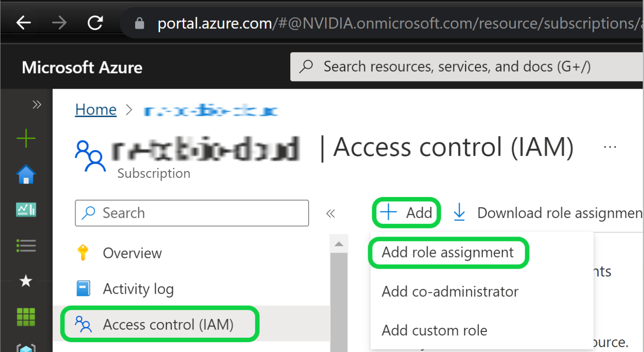The width and height of the screenshot is (644, 352).
Task: Click the green plus create resource icon
Action: (26, 139)
